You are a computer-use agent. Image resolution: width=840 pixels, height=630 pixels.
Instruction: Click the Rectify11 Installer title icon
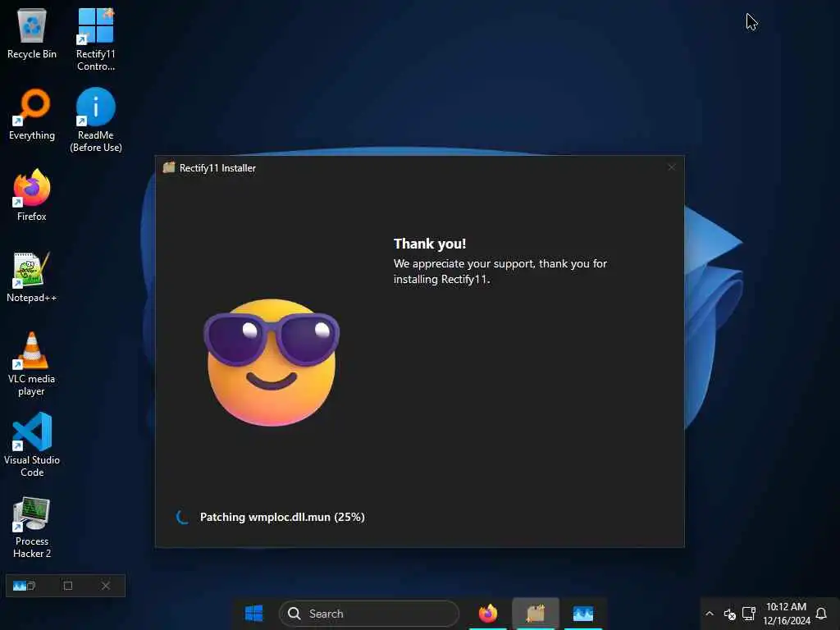[169, 167]
